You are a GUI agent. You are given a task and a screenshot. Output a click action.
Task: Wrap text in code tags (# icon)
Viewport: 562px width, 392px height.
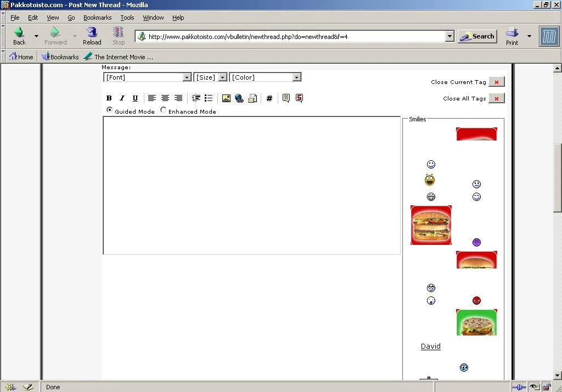[269, 98]
